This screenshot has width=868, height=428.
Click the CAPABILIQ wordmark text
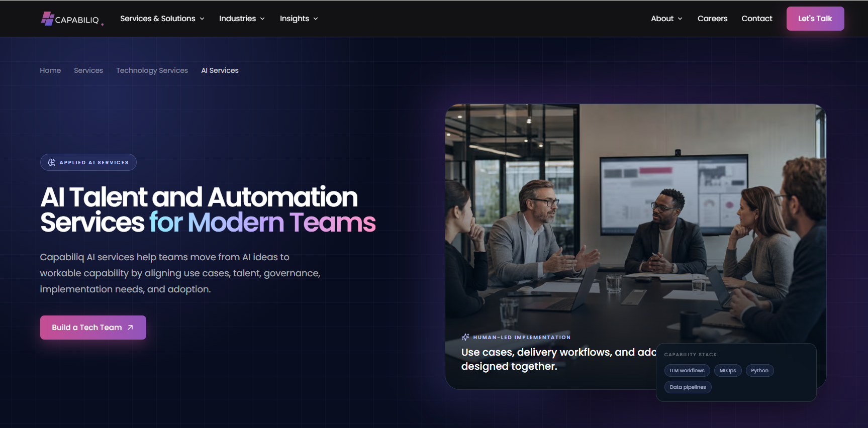pos(77,20)
